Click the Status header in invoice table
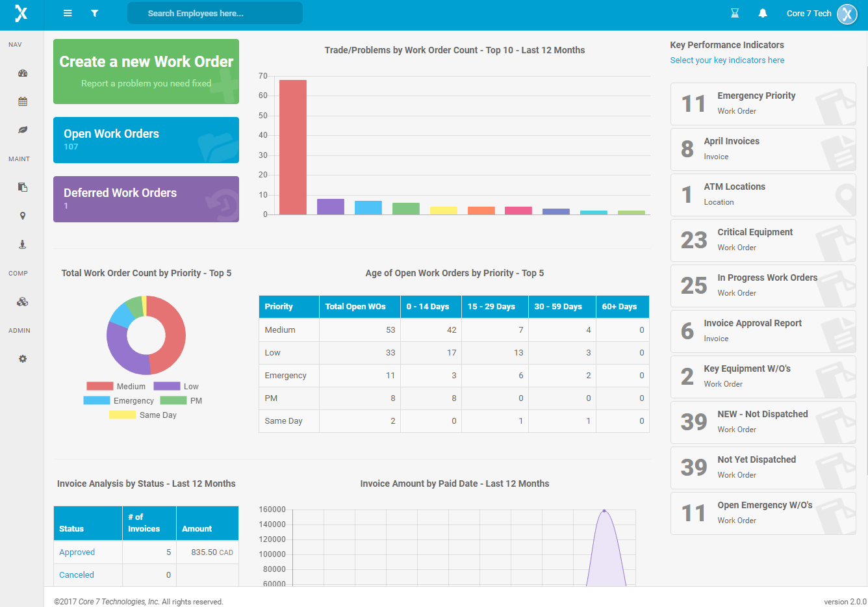The width and height of the screenshot is (868, 607). [88, 523]
